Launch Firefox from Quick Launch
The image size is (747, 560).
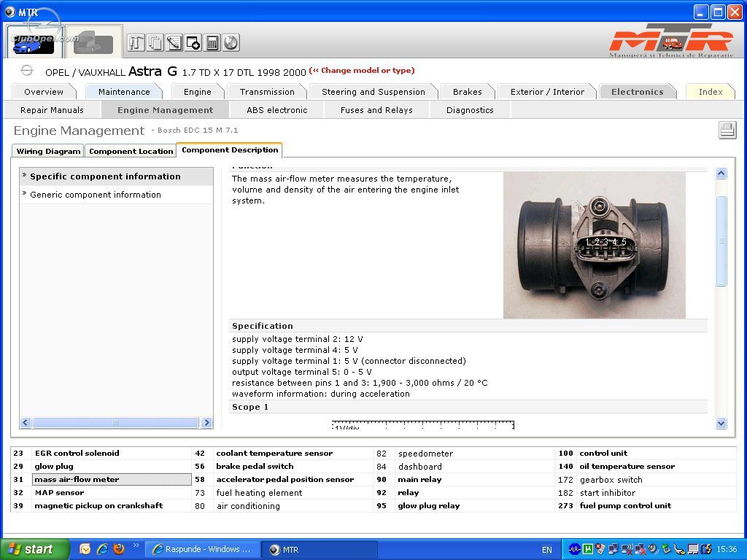pos(119,549)
